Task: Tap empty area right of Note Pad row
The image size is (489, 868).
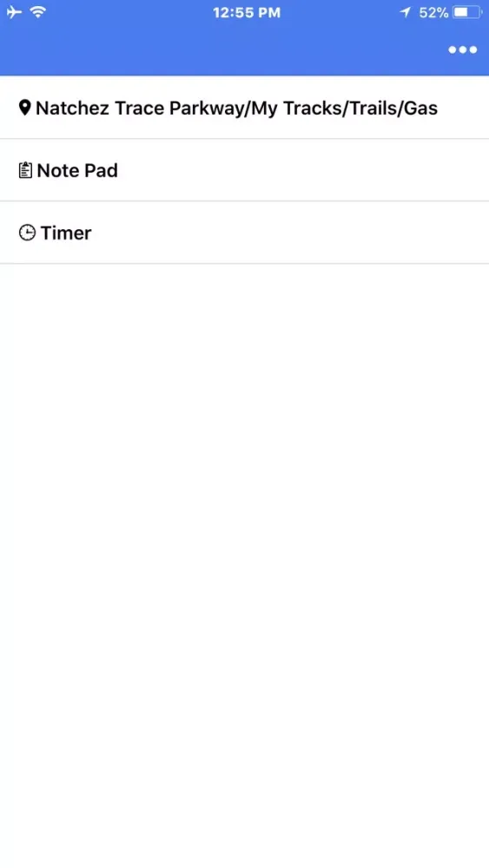Action: click(x=303, y=170)
